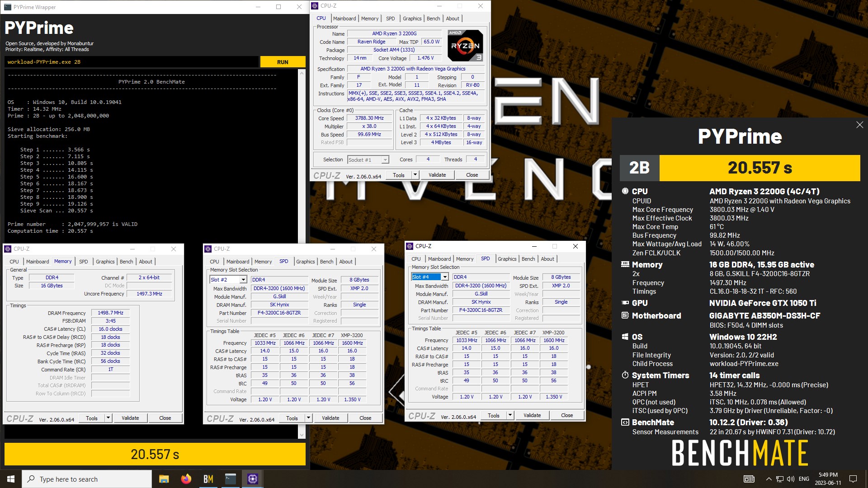
Task: Open BenchMate from the taskbar
Action: click(208, 479)
